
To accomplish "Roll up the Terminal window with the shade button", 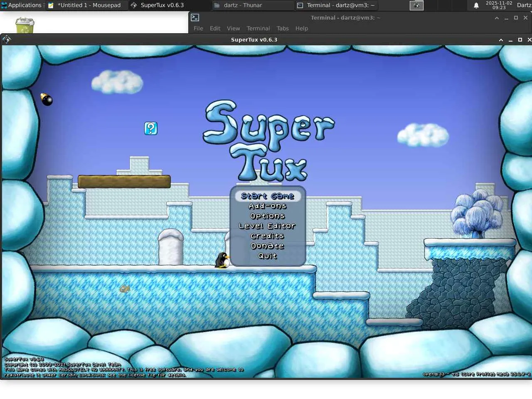I will pyautogui.click(x=497, y=18).
